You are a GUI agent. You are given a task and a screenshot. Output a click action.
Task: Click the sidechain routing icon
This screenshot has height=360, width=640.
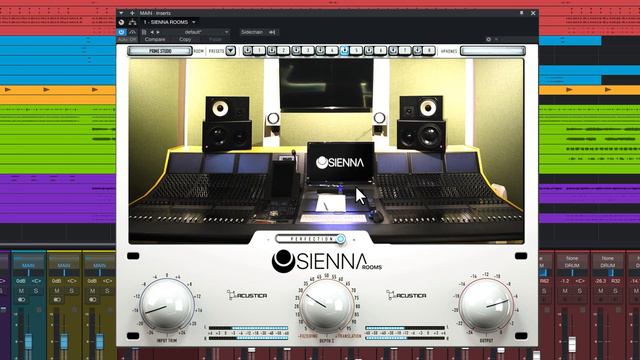pyautogui.click(x=272, y=32)
